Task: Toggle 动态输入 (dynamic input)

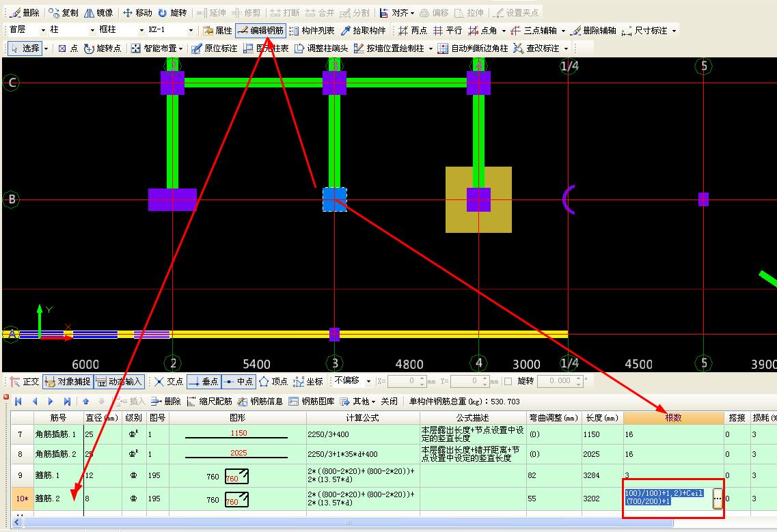Action: click(x=119, y=382)
